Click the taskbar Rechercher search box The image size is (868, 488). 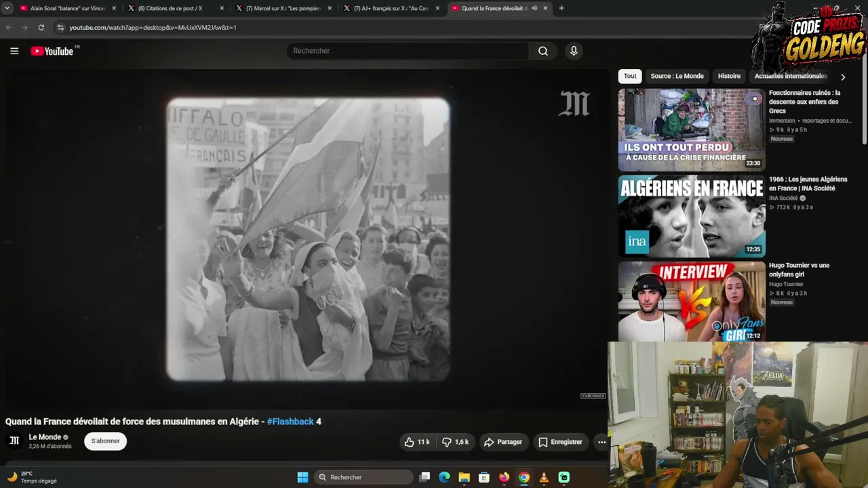pos(364,477)
